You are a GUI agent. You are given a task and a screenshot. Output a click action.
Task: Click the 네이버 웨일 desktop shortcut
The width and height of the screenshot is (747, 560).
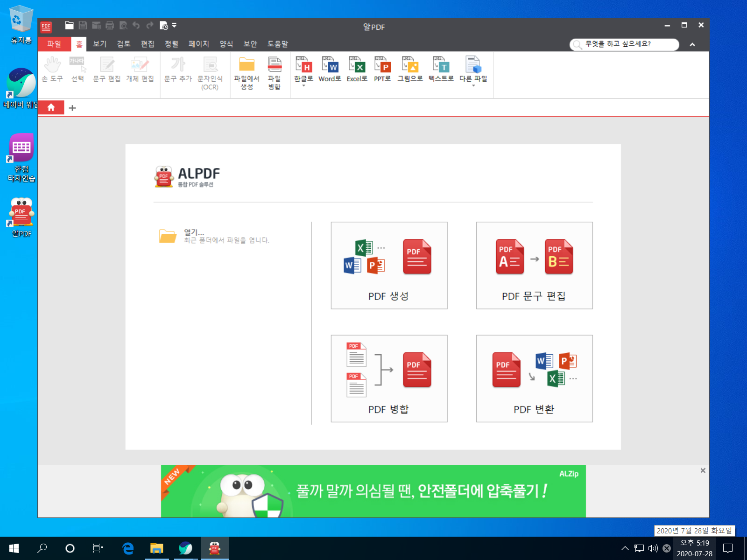tap(21, 88)
